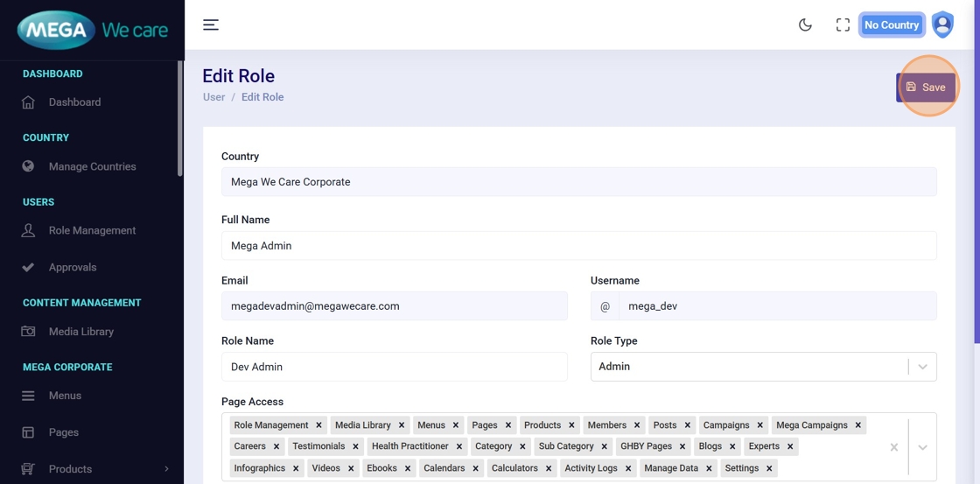980x484 pixels.
Task: Click the Media Library sidebar icon
Action: [x=28, y=332]
